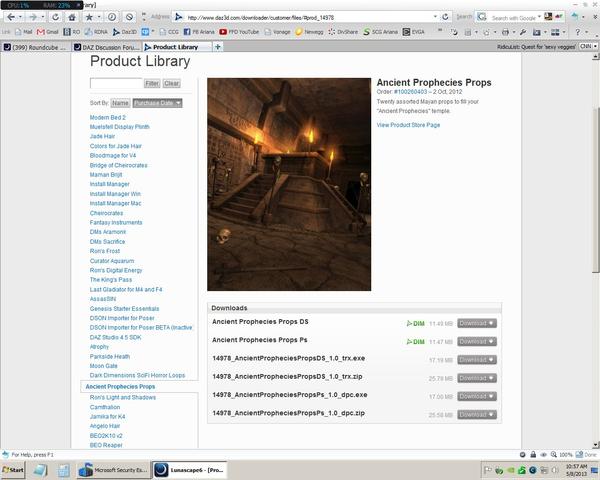This screenshot has width=600, height=480.
Task: Click the undo arrow icon at top right
Action: tap(575, 16)
